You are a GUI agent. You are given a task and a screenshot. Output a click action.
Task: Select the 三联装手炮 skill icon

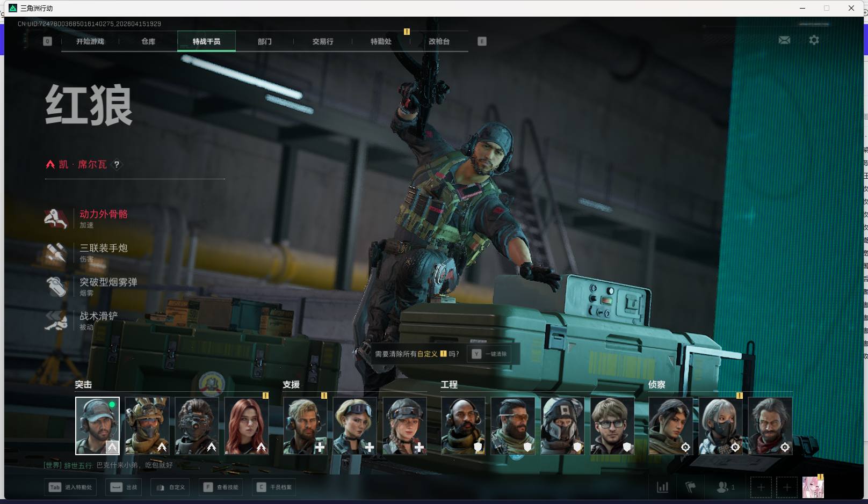[x=56, y=252]
